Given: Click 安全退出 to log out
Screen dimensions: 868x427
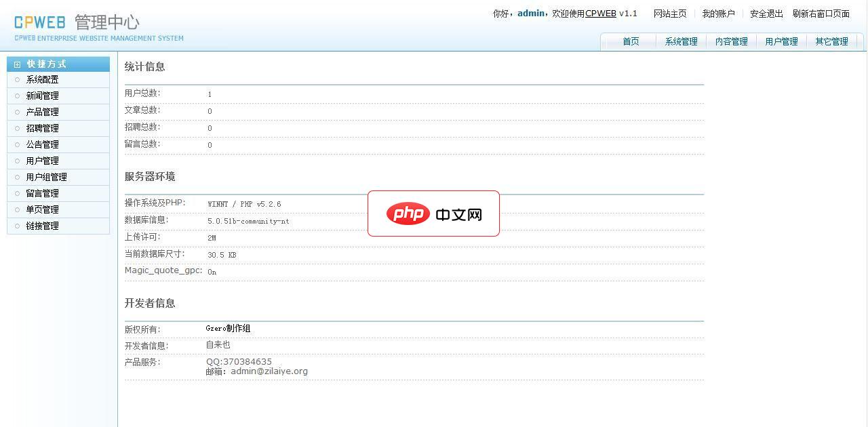Looking at the screenshot, I should 766,13.
